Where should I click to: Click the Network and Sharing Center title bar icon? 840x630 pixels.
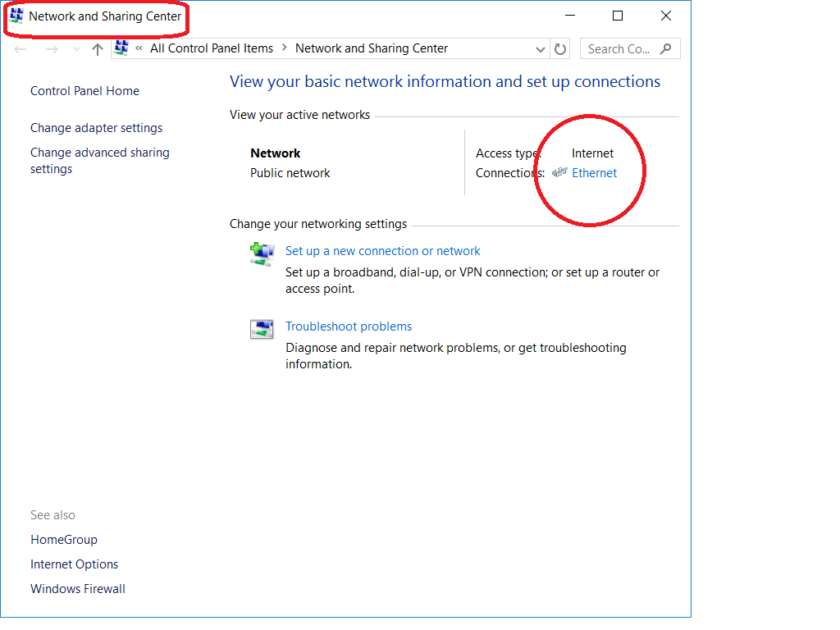[16, 16]
